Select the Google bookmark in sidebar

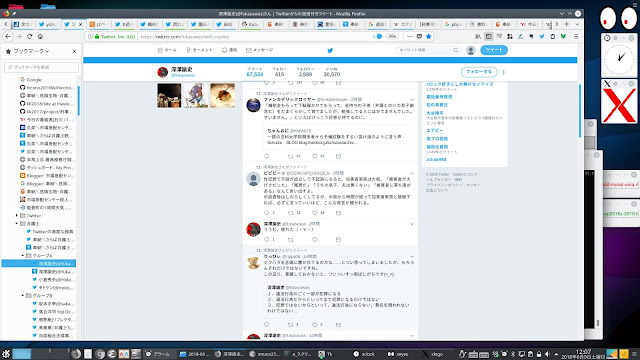pos(31,80)
